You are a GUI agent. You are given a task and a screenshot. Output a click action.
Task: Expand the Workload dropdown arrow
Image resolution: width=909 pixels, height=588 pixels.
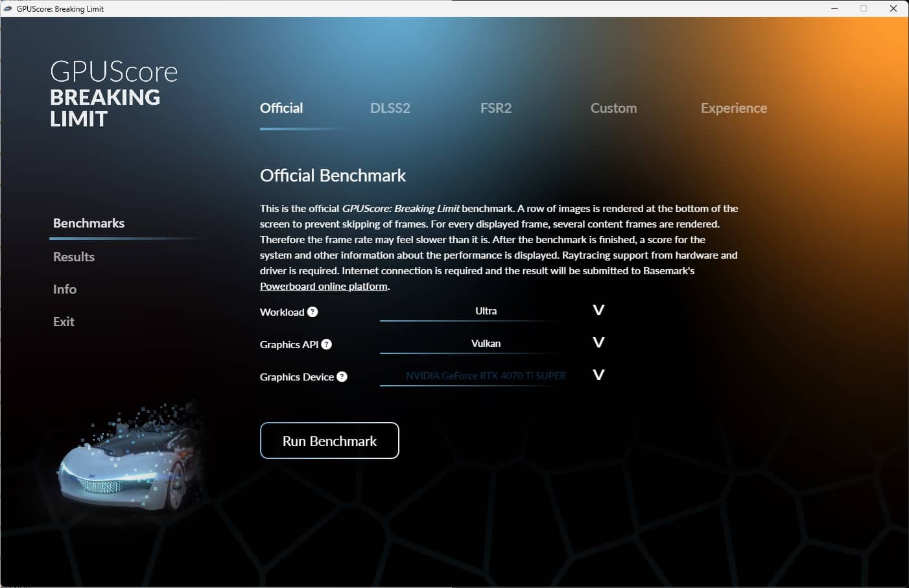tap(598, 310)
